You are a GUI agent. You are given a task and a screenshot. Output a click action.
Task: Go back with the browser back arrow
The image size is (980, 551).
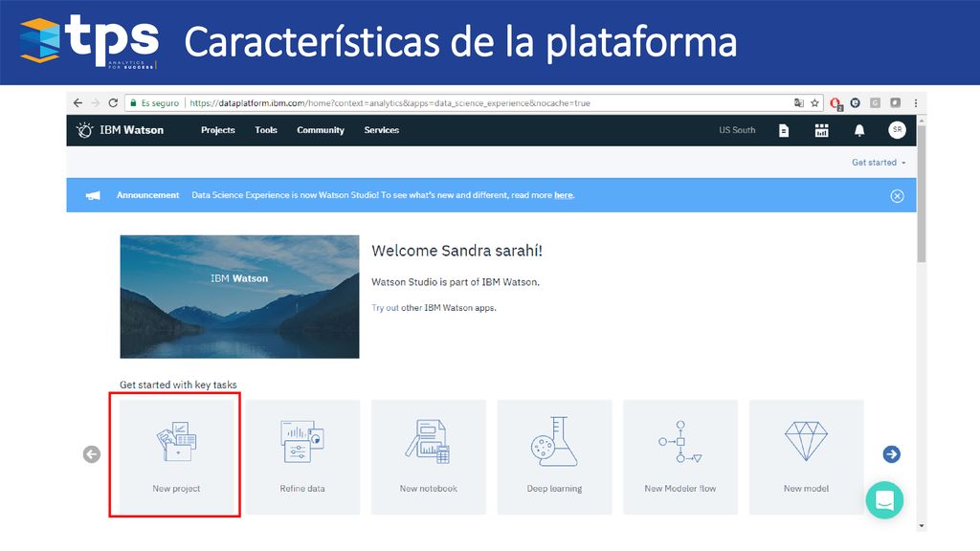pyautogui.click(x=78, y=103)
